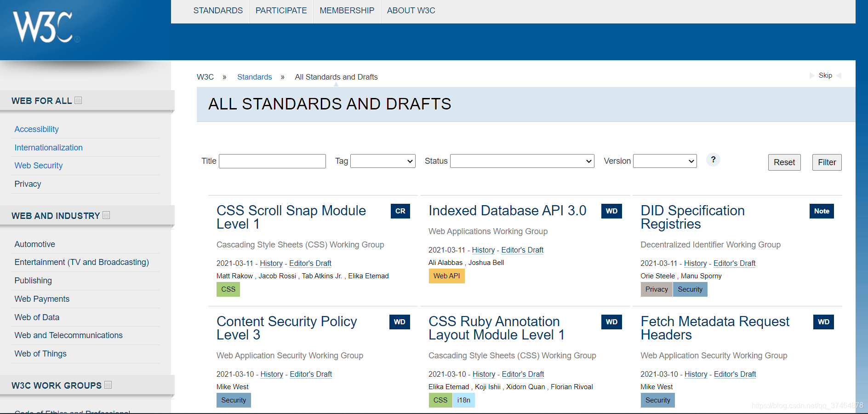This screenshot has height=414, width=868.
Task: Click the Filter button
Action: point(827,162)
